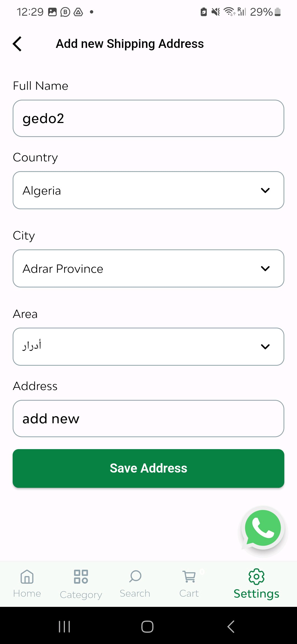
Task: Expand the Area dropdown chevron
Action: pos(265,347)
